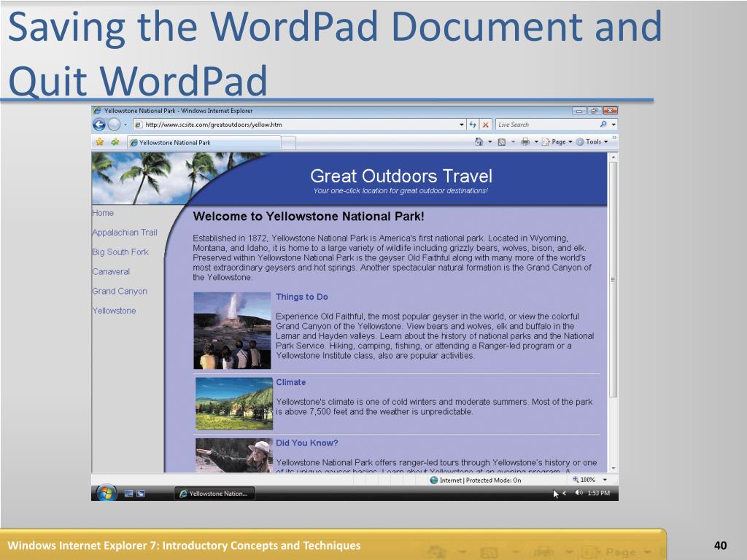Open the Yellowstone sidebar link
This screenshot has width=747, height=560.
click(114, 311)
